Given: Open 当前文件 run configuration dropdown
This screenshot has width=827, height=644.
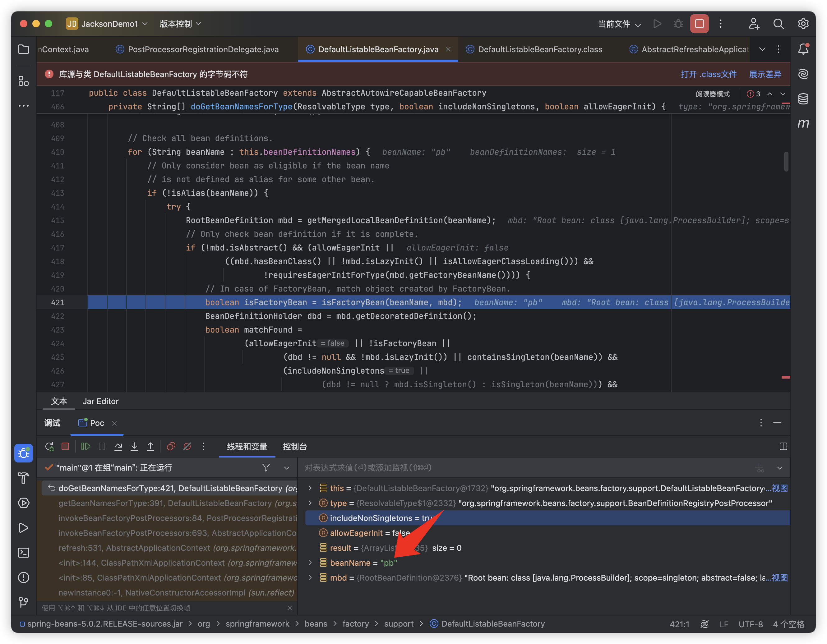Looking at the screenshot, I should (x=620, y=24).
